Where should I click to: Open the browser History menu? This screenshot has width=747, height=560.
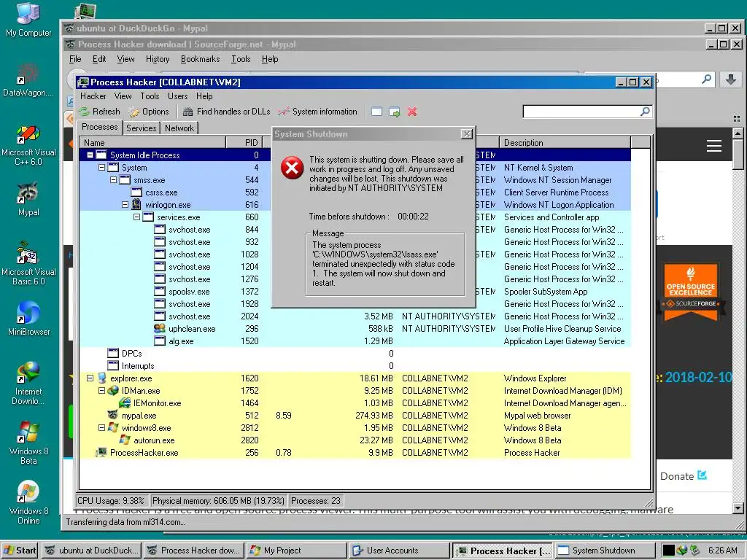click(158, 59)
